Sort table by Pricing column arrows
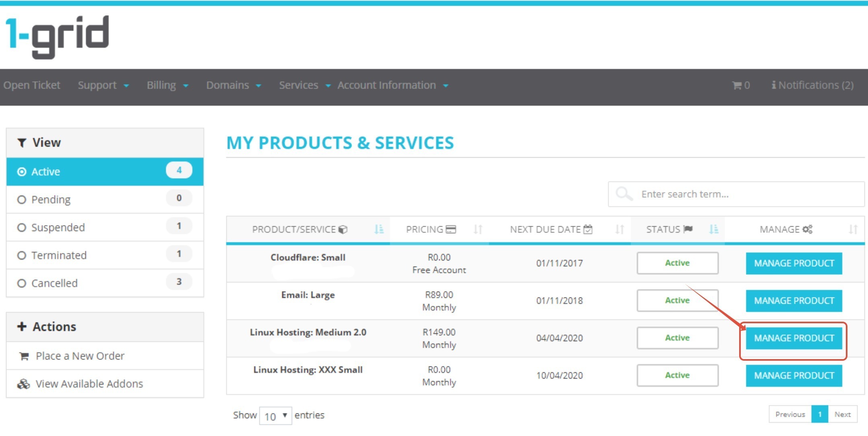Viewport: 868px width, 436px height. pos(478,229)
